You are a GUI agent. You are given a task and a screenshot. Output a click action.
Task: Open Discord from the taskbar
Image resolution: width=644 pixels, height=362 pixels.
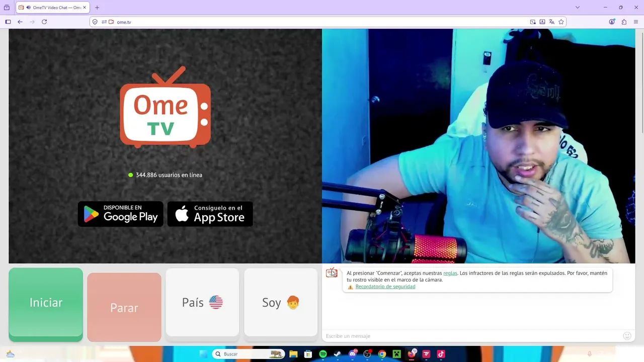353,354
